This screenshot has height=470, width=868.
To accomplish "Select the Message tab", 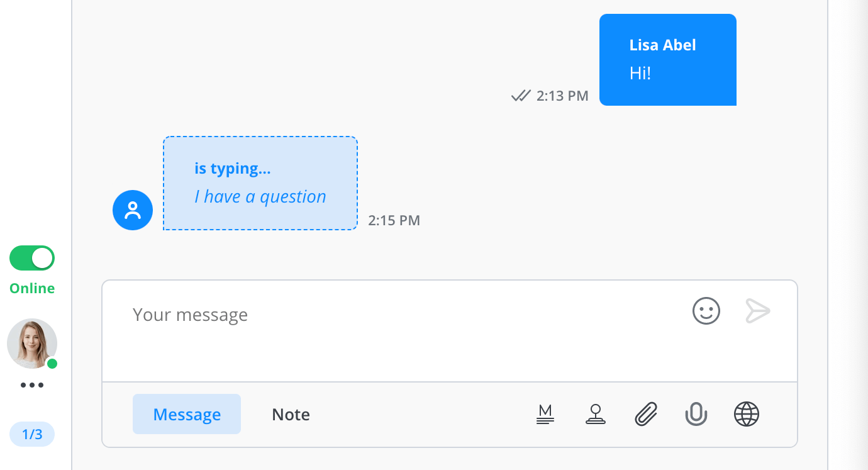I will point(187,414).
